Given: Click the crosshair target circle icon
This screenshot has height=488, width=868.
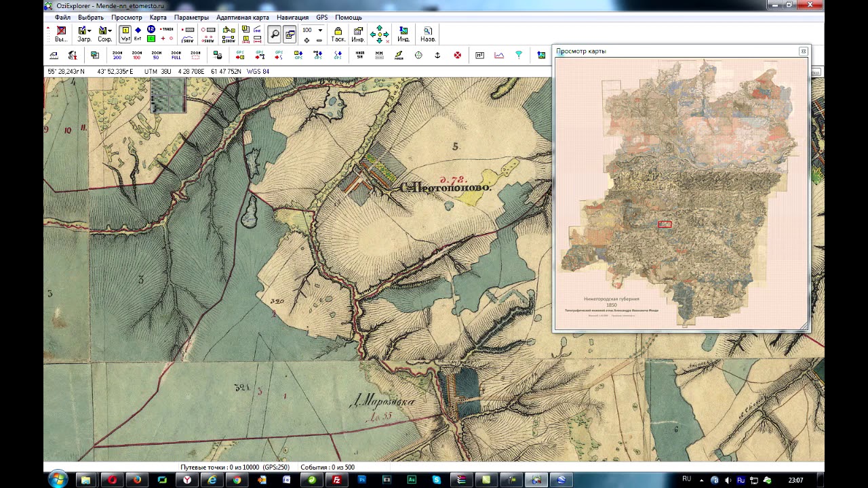Looking at the screenshot, I should pyautogui.click(x=418, y=55).
